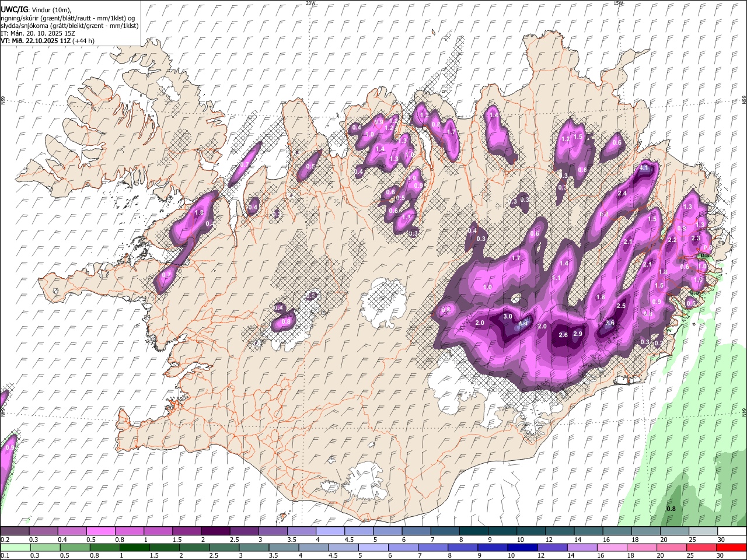Image resolution: width=747 pixels, height=560 pixels.
Task: Click the 2.4 snowfall value on the map
Action: click(x=622, y=193)
